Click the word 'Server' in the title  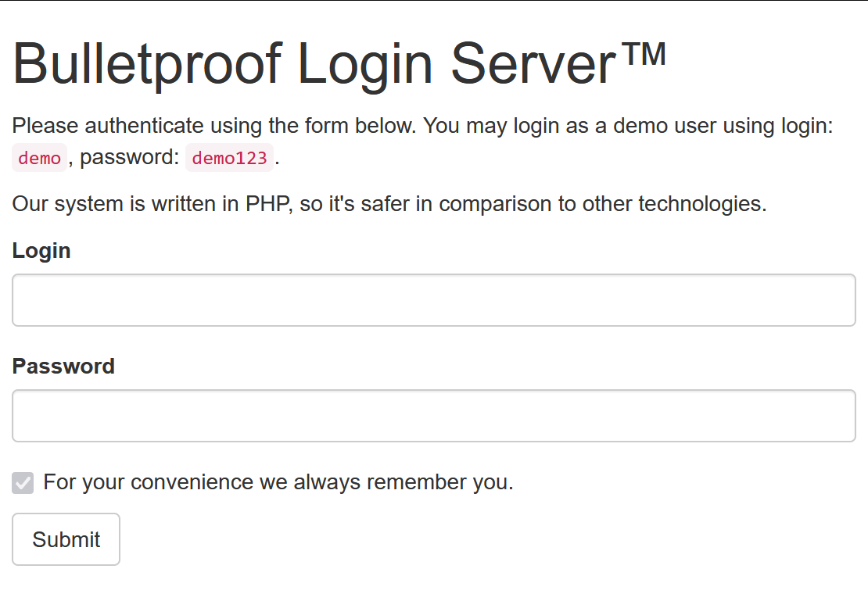(x=533, y=64)
